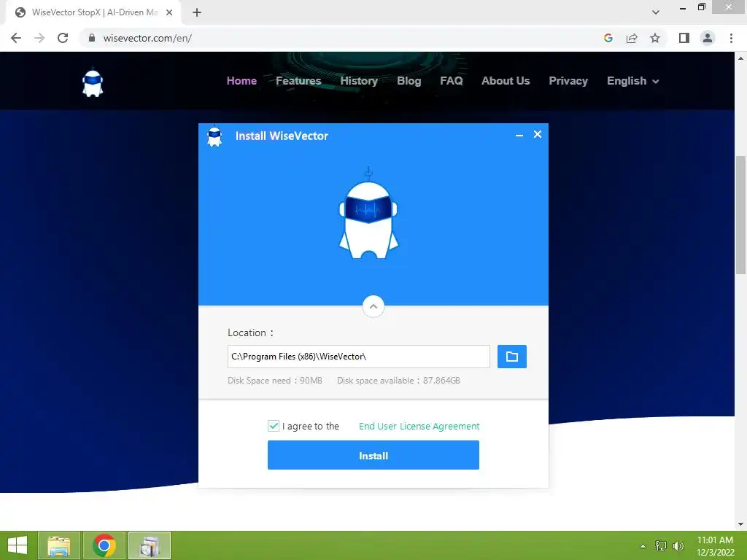Reload the current page

[63, 38]
